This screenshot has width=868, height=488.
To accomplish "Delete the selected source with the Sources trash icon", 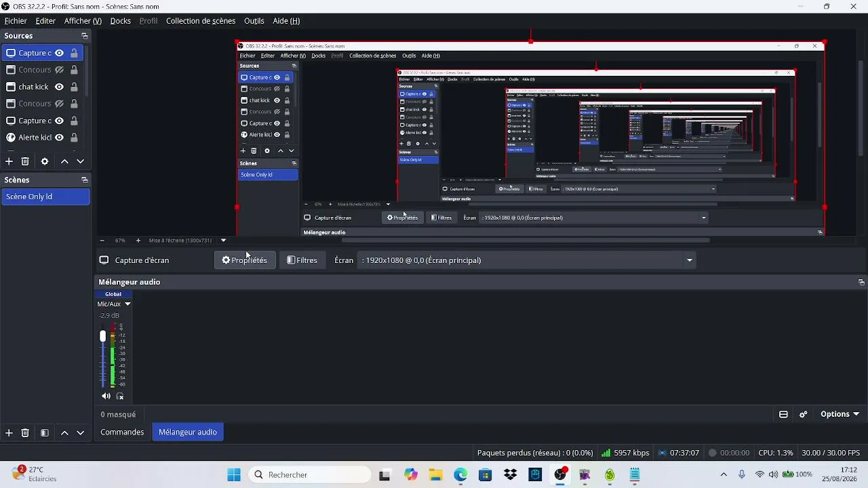I will (x=25, y=161).
